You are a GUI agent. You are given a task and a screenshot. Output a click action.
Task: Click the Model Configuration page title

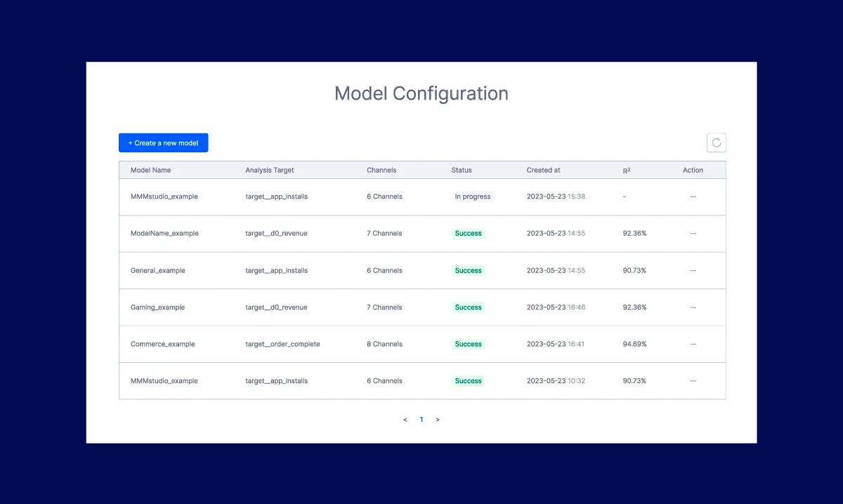pyautogui.click(x=421, y=93)
